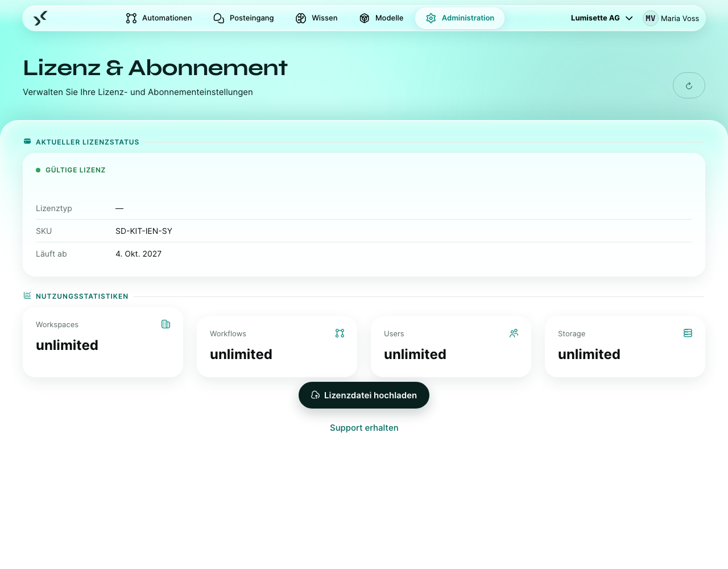The width and height of the screenshot is (728, 569).
Task: Click the Workspaces building icon
Action: [166, 324]
